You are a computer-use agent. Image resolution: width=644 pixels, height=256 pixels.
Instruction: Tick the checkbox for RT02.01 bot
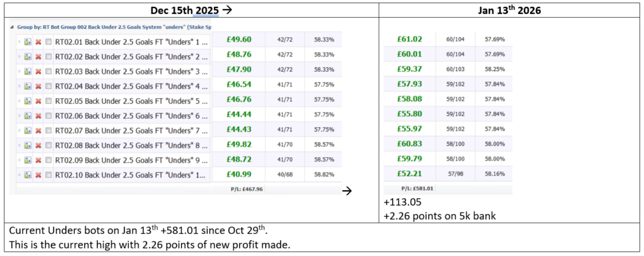pyautogui.click(x=48, y=42)
